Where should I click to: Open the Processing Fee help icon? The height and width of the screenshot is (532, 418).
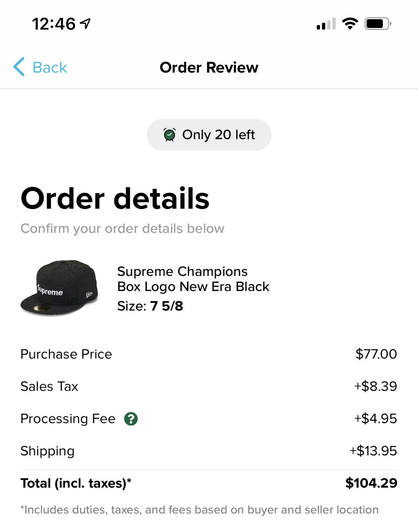pos(131,419)
